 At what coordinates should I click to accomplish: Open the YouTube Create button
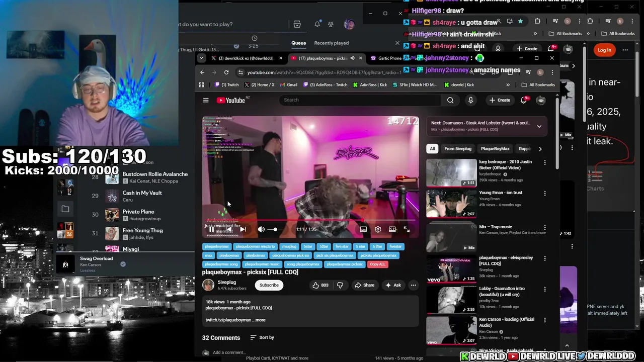click(500, 100)
